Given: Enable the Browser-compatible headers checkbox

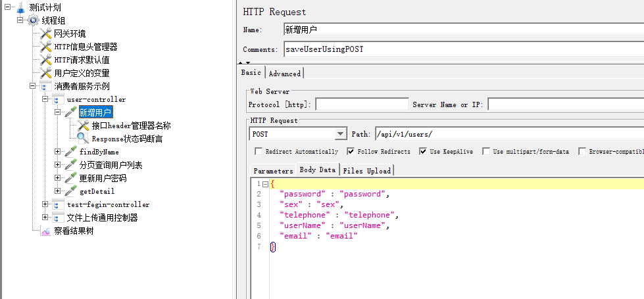Looking at the screenshot, I should click(x=582, y=151).
